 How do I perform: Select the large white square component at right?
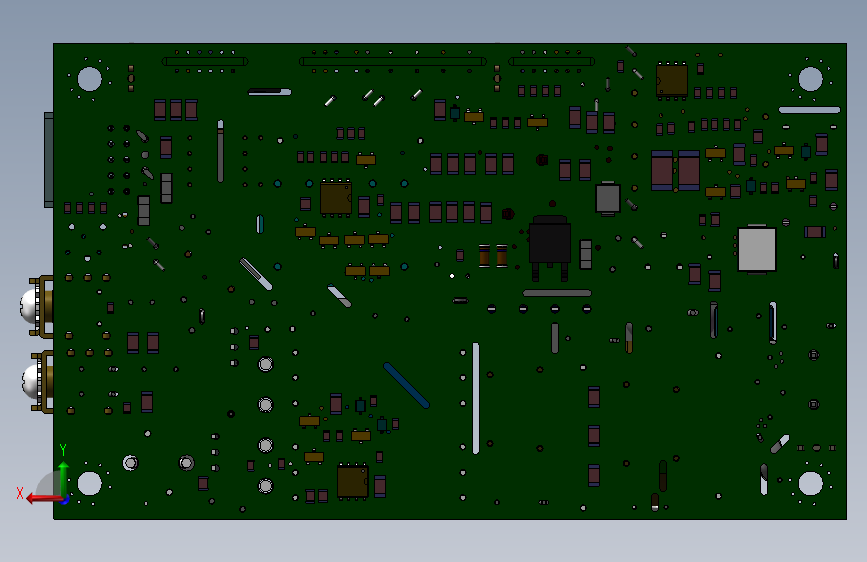click(756, 249)
